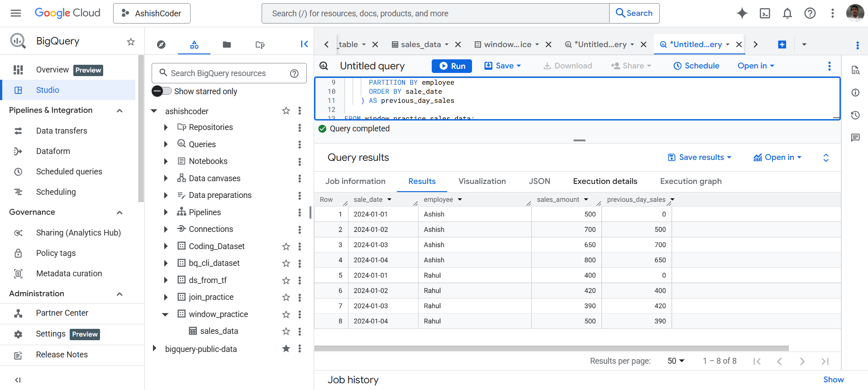
Task: Run the query
Action: click(x=452, y=66)
